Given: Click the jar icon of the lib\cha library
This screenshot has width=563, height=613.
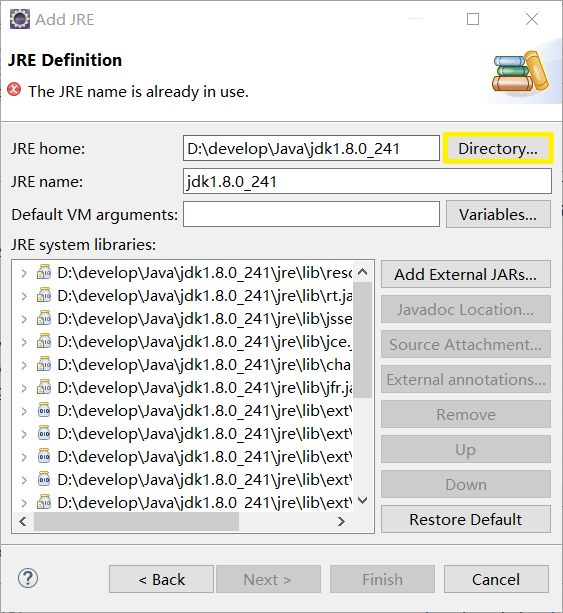Looking at the screenshot, I should point(44,364).
